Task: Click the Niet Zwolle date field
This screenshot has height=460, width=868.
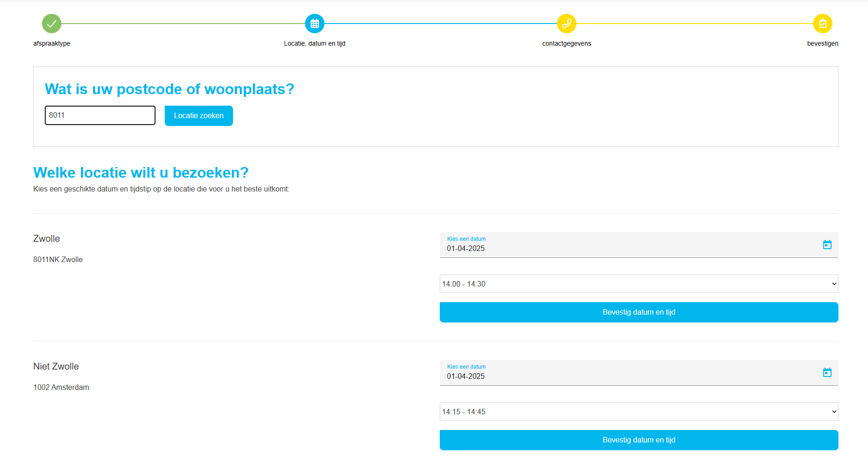Action: tap(628, 376)
